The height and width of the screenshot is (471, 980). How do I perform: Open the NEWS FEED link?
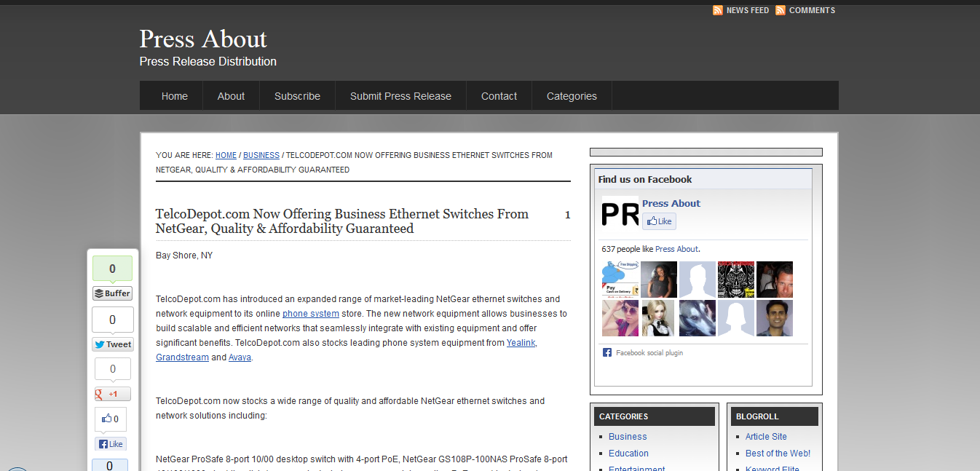[748, 10]
